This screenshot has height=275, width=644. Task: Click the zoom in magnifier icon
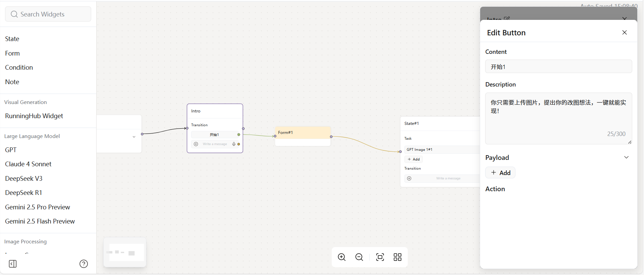pos(342,257)
